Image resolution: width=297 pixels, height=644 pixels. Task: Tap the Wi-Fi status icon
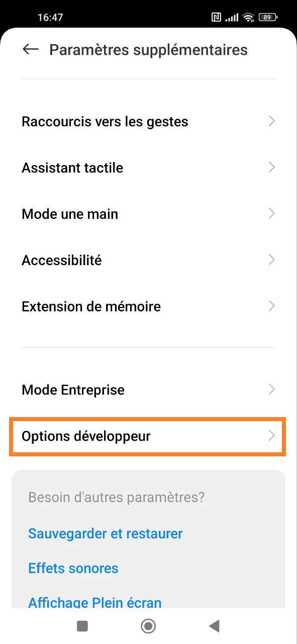pyautogui.click(x=248, y=18)
